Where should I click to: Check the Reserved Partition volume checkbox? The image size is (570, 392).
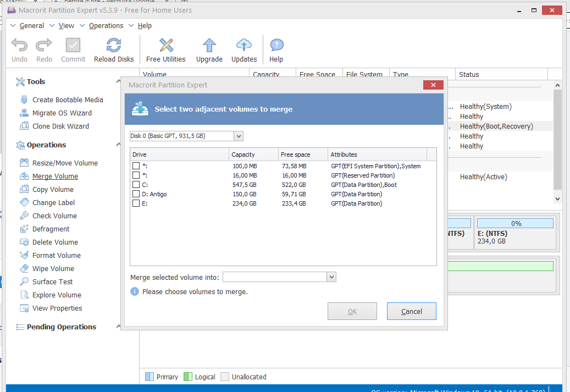(x=136, y=175)
